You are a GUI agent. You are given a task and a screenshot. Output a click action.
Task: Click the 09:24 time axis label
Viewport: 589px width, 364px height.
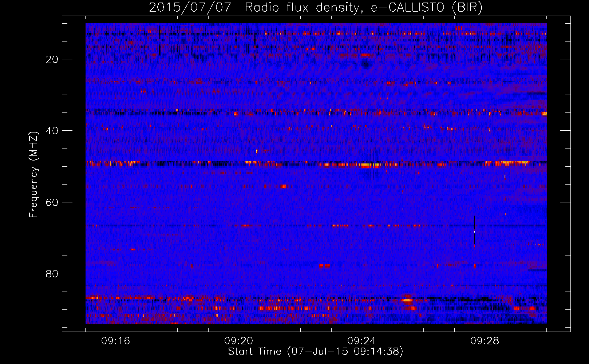362,341
